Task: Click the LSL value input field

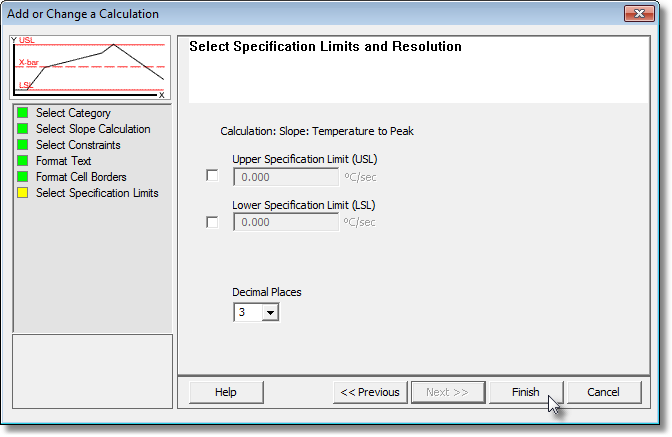Action: click(286, 222)
